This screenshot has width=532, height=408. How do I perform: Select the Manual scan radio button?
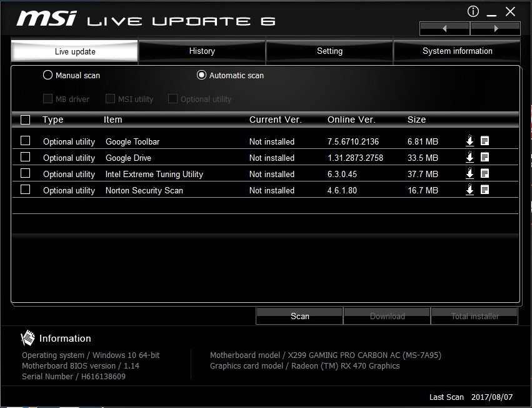pyautogui.click(x=48, y=75)
